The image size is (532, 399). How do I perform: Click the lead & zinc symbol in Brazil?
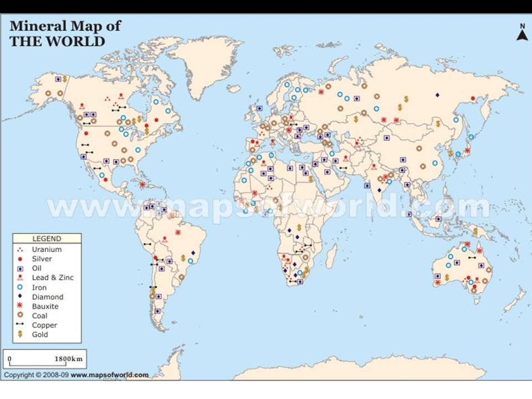pyautogui.click(x=165, y=239)
